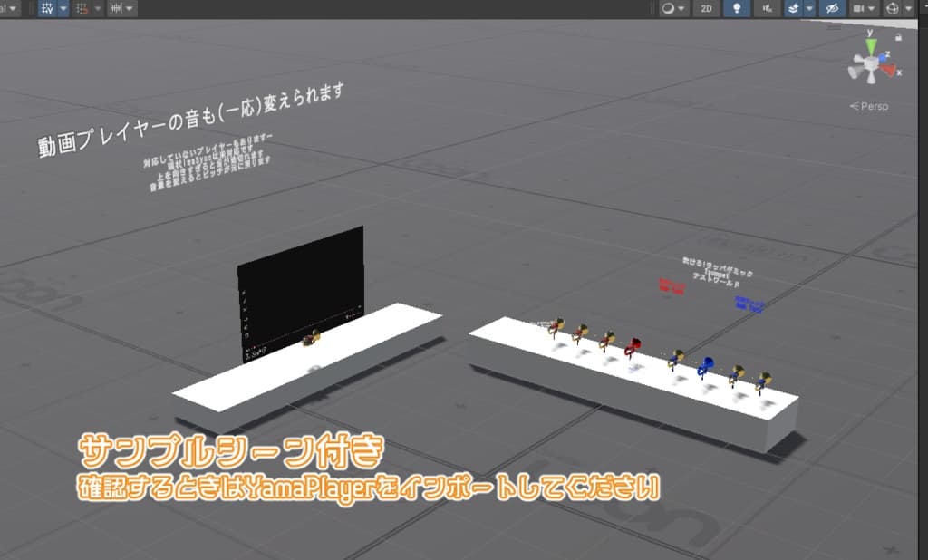The image size is (928, 560).
Task: Open the grid snapping dropdown arrow
Action: (61, 9)
